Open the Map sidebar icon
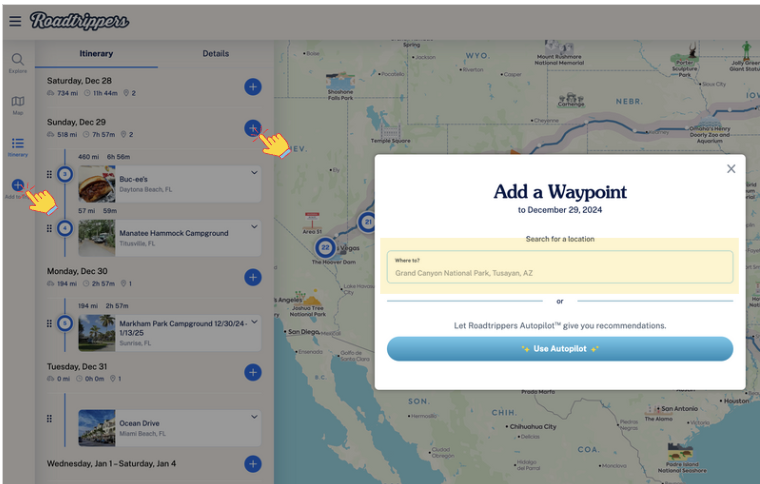The width and height of the screenshot is (760, 484). pos(18,105)
